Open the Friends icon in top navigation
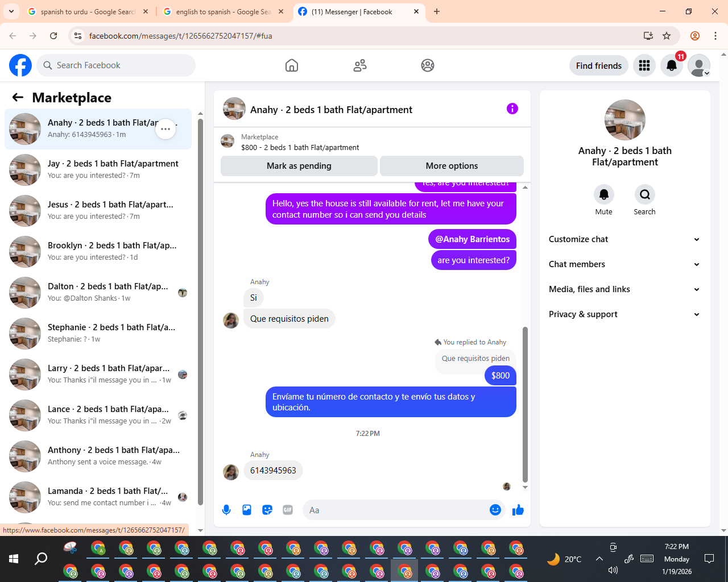Image resolution: width=728 pixels, height=582 pixels. (x=360, y=65)
